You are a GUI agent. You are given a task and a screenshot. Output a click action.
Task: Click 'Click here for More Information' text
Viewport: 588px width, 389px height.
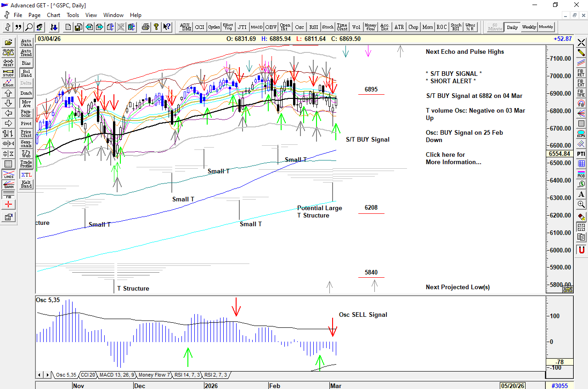453,159
